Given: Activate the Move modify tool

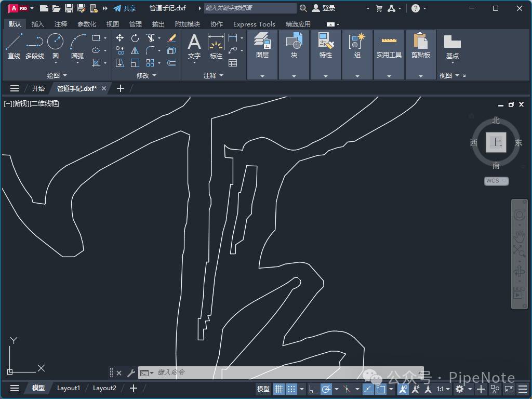Looking at the screenshot, I should point(119,37).
